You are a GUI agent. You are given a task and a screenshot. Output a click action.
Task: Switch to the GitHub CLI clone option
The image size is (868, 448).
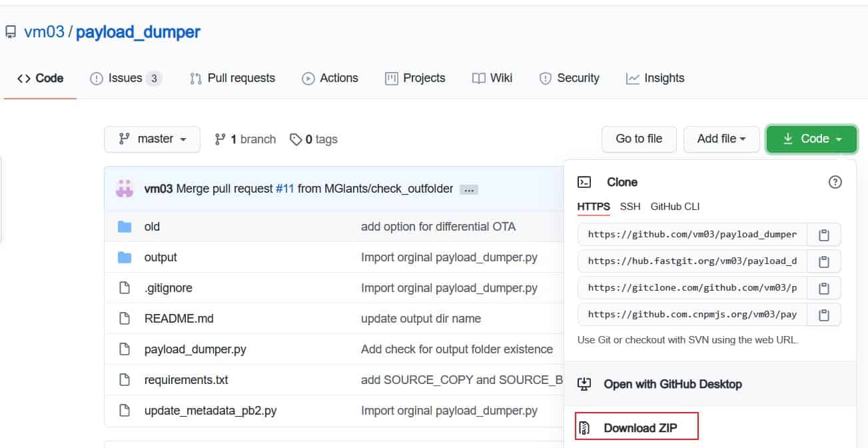675,207
